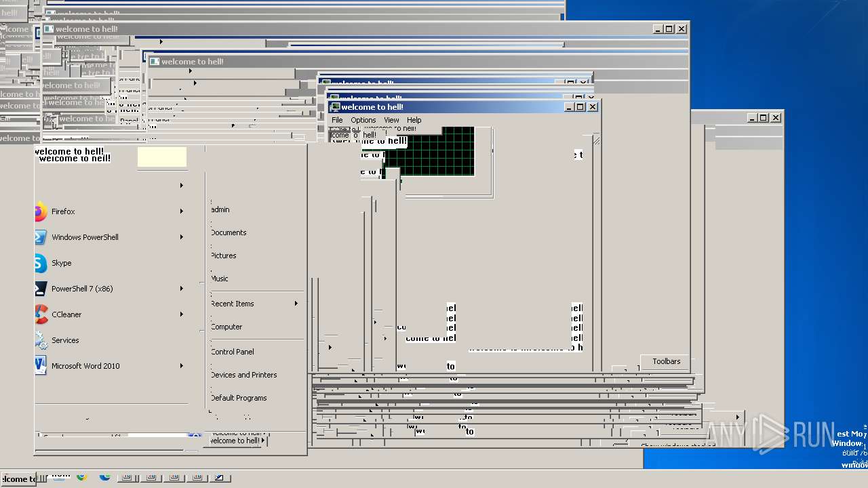This screenshot has width=868, height=488.
Task: Open Documents from the start menu
Action: click(x=229, y=232)
